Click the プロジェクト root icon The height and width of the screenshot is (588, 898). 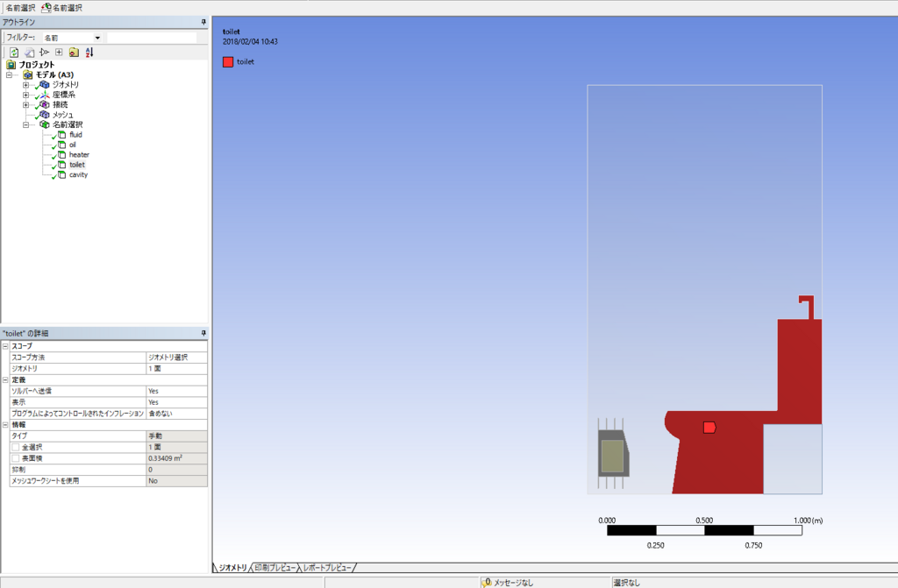pyautogui.click(x=11, y=65)
